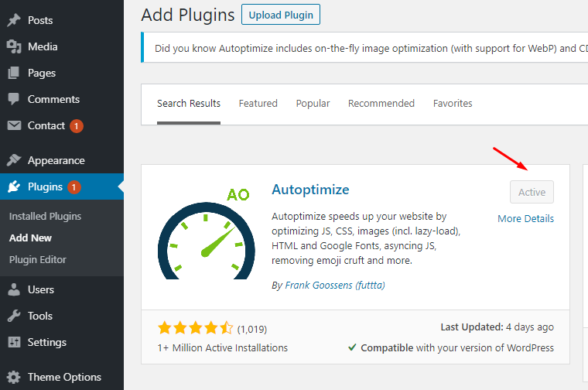The image size is (588, 390).
Task: Click the Upload Plugin button
Action: tap(281, 15)
